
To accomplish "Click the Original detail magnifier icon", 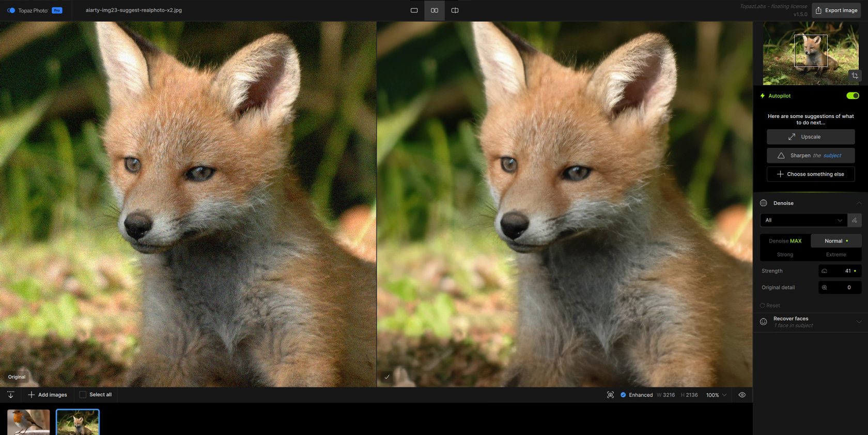I will click(825, 288).
